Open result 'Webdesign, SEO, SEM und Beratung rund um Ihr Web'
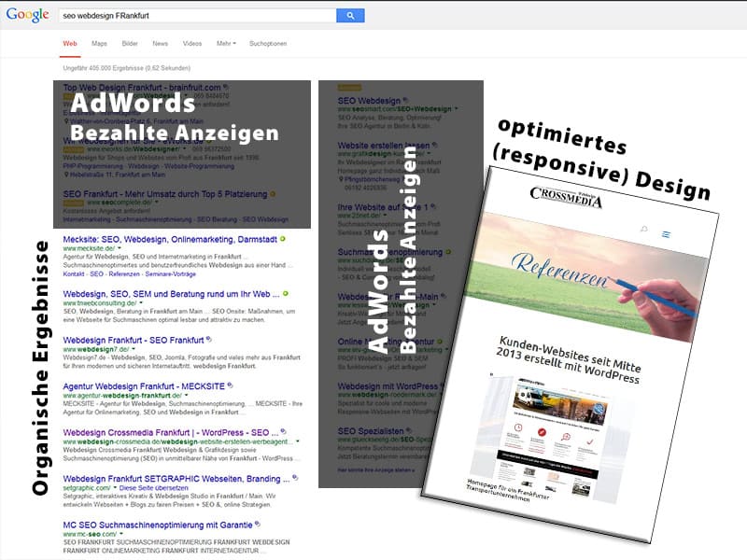Screen dimensions: 747x560 point(171,294)
